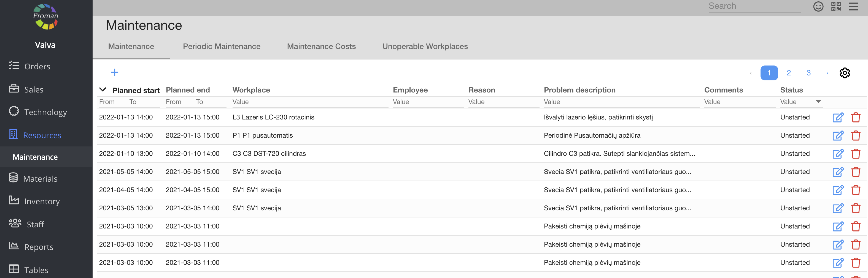
Task: Click the Search field
Action: tap(754, 6)
